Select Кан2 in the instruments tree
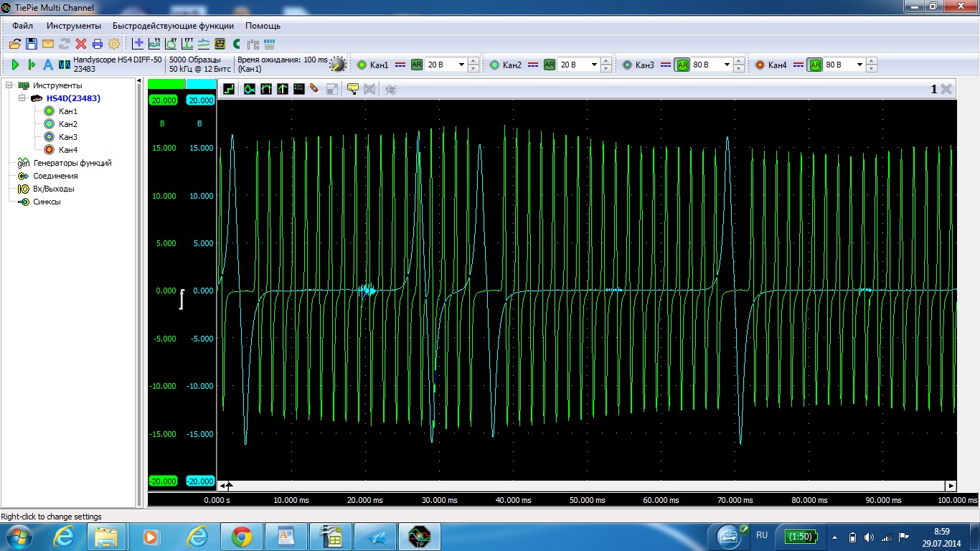This screenshot has height=551, width=980. (x=68, y=124)
